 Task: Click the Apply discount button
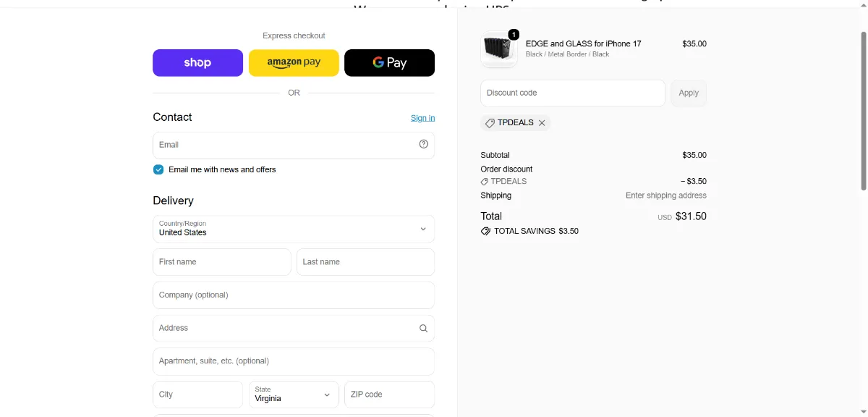pyautogui.click(x=689, y=93)
